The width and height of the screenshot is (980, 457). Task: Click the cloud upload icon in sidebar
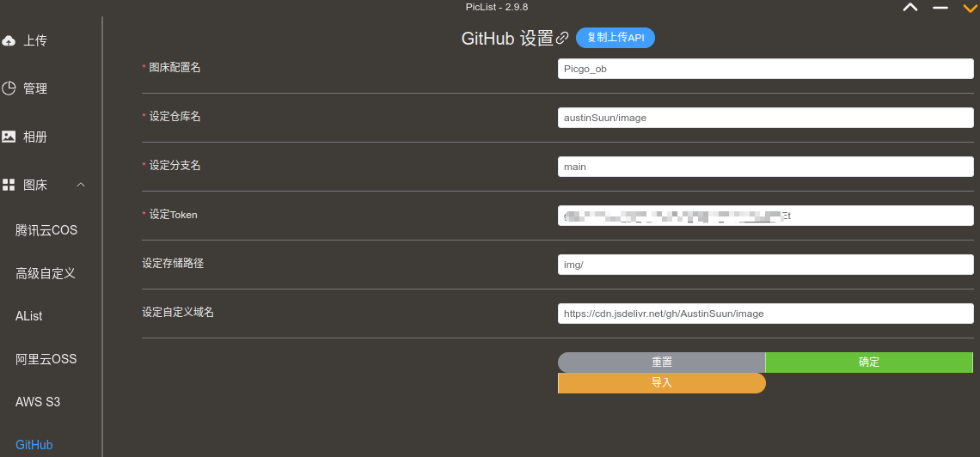(x=8, y=41)
